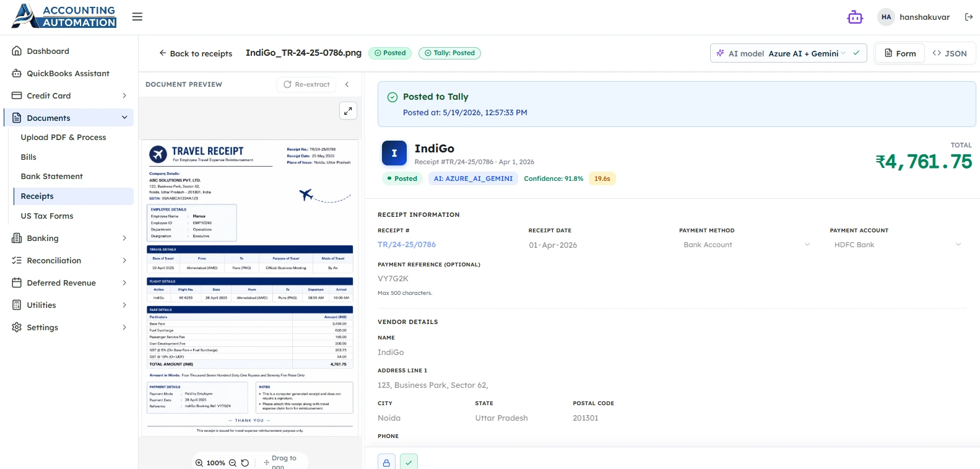Click the lock icon button
This screenshot has width=980, height=469.
click(386, 462)
